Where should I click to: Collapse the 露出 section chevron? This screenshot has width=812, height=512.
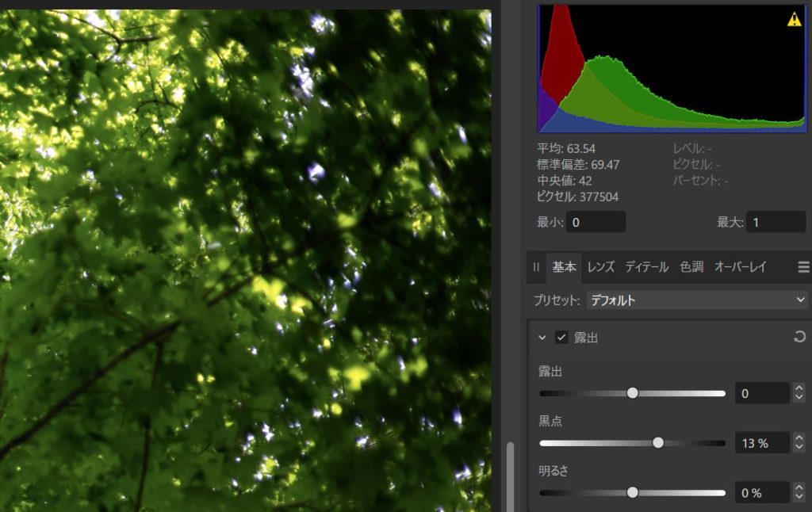[x=542, y=338]
